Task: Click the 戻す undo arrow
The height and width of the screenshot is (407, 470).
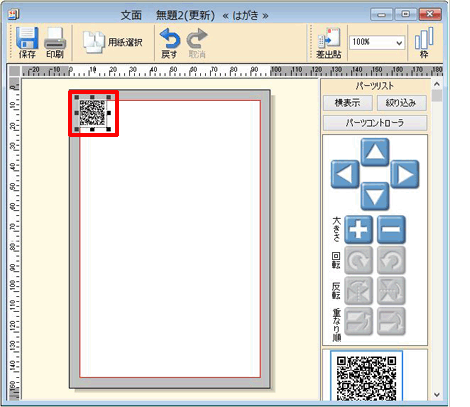Action: point(169,43)
